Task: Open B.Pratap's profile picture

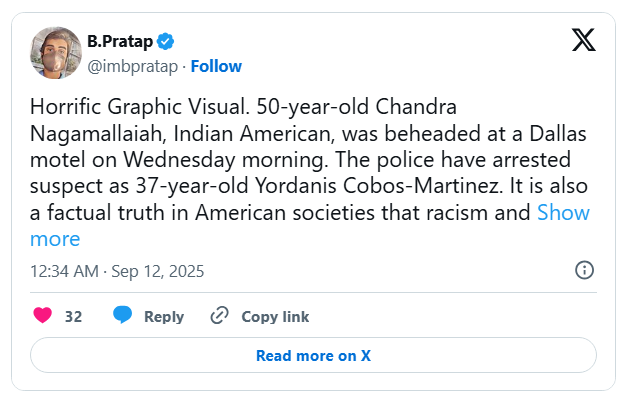Action: click(56, 52)
